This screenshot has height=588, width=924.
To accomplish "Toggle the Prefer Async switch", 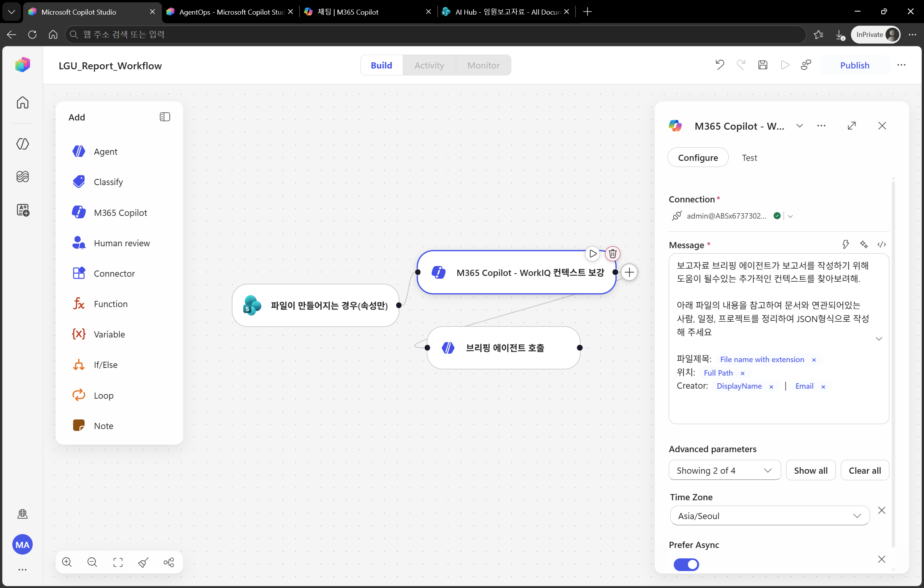I will click(686, 565).
